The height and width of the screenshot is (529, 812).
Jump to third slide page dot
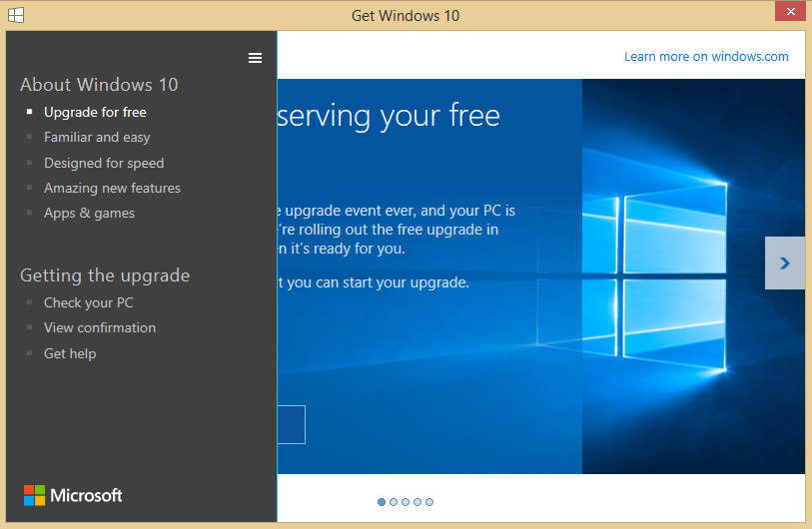pyautogui.click(x=406, y=502)
